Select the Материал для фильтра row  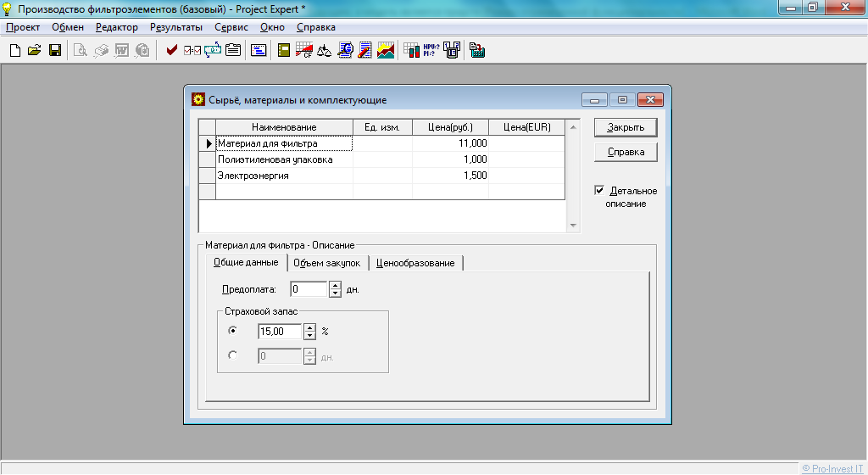click(x=382, y=143)
